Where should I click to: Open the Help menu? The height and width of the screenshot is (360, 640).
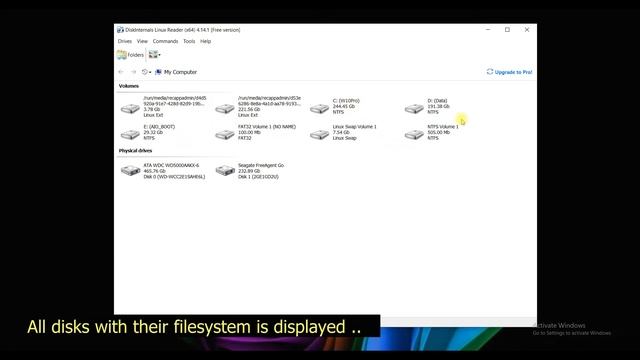[x=205, y=41]
